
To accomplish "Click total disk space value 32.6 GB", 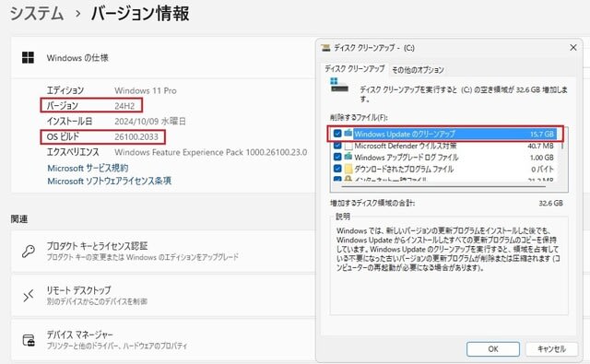I will point(551,203).
